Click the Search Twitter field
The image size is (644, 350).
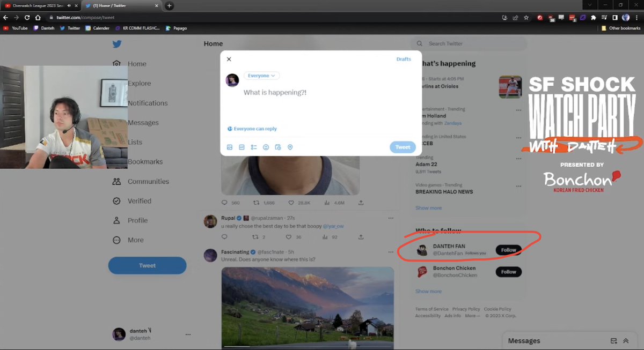[470, 43]
